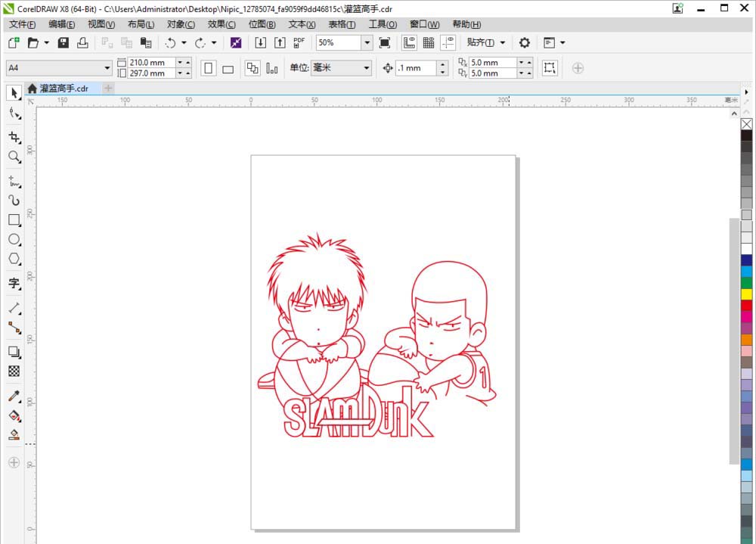This screenshot has width=756, height=544.
Task: Select the Color Eyedropper tool
Action: [14, 396]
